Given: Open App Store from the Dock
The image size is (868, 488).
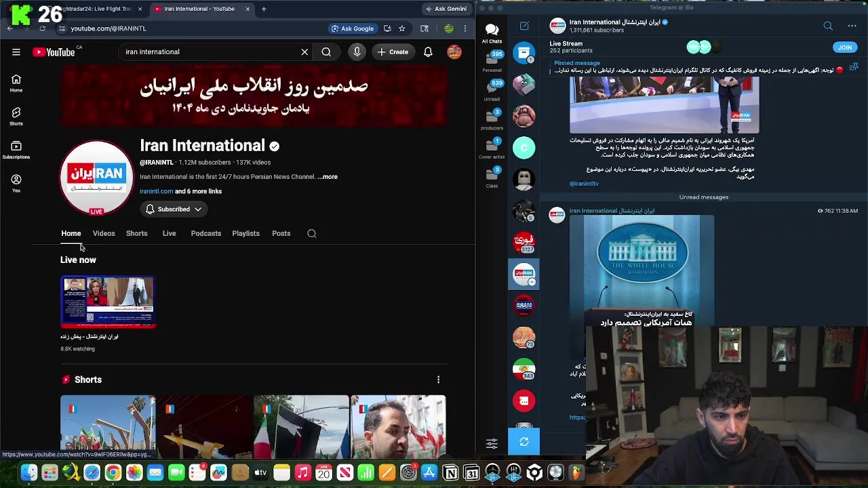Looking at the screenshot, I should (x=429, y=472).
